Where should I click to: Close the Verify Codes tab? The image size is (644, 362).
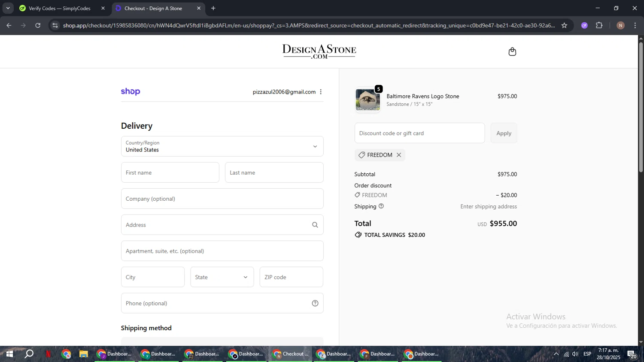(x=103, y=8)
